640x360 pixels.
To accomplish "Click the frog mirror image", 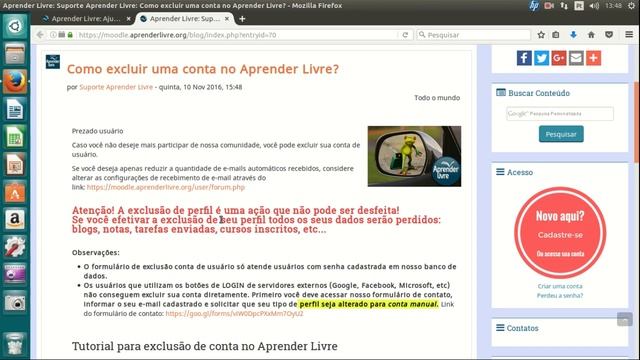I will point(414,156).
